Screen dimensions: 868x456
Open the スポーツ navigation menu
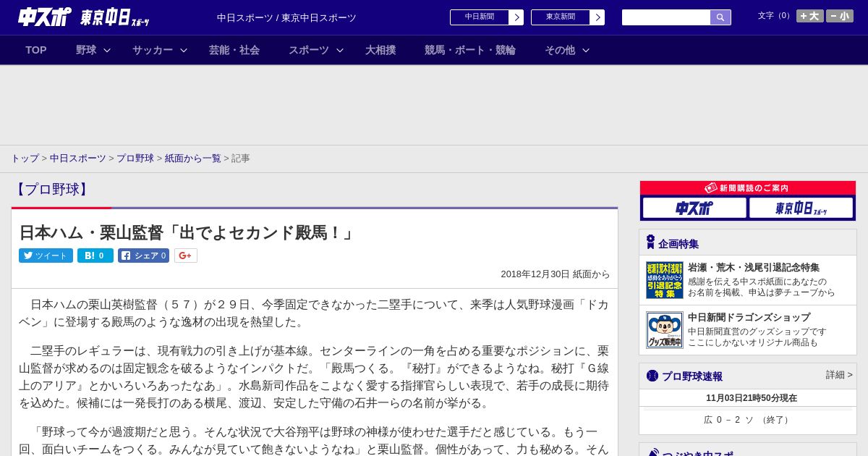(309, 50)
